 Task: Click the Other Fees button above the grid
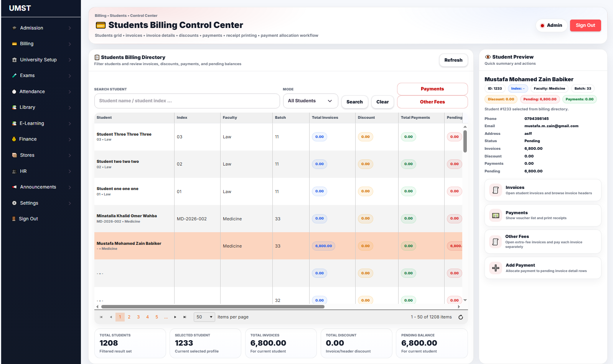tap(432, 102)
